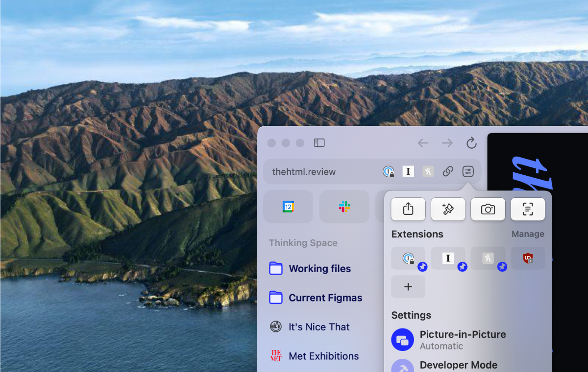Open the Current Figmas folder

[x=316, y=298]
